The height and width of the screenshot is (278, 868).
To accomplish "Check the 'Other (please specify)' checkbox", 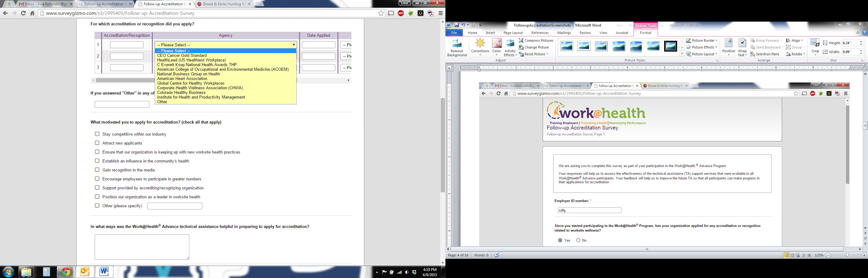I will pos(97,205).
